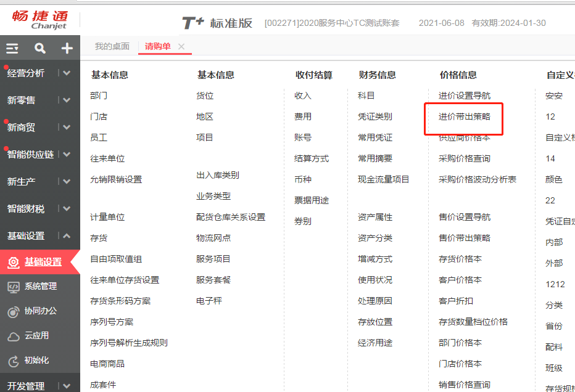Open 经营分析 in the sidebar
This screenshot has height=392, width=575.
point(26,73)
